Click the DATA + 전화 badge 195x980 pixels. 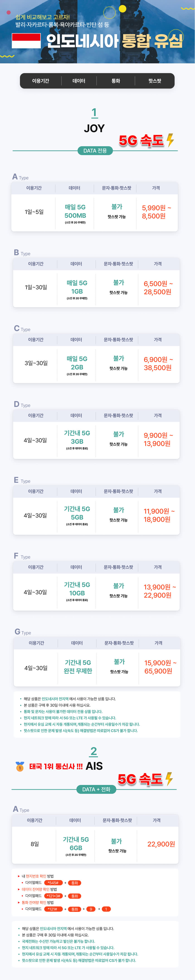96,789
